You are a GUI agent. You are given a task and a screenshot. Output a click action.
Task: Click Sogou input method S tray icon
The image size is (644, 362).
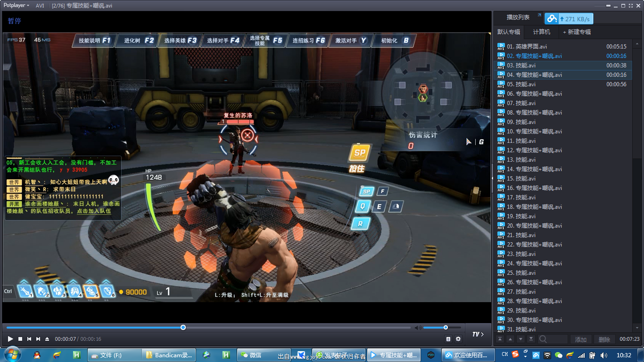[515, 354]
